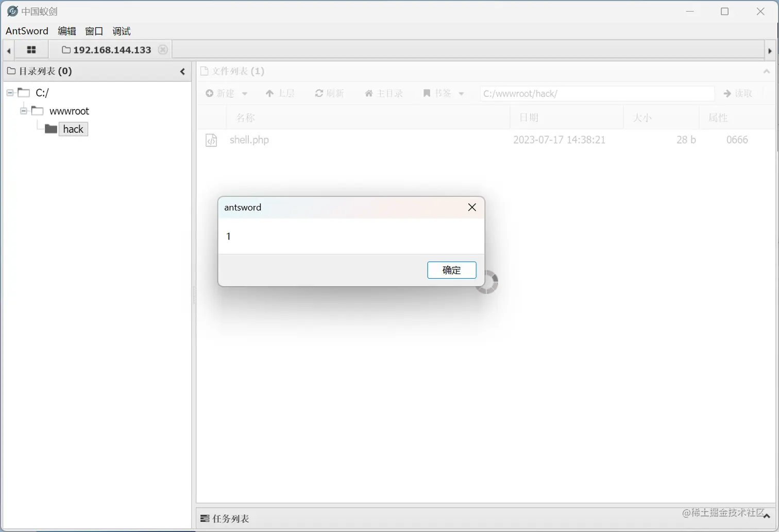This screenshot has width=779, height=532.
Task: Click the 新建 button
Action: 221,93
